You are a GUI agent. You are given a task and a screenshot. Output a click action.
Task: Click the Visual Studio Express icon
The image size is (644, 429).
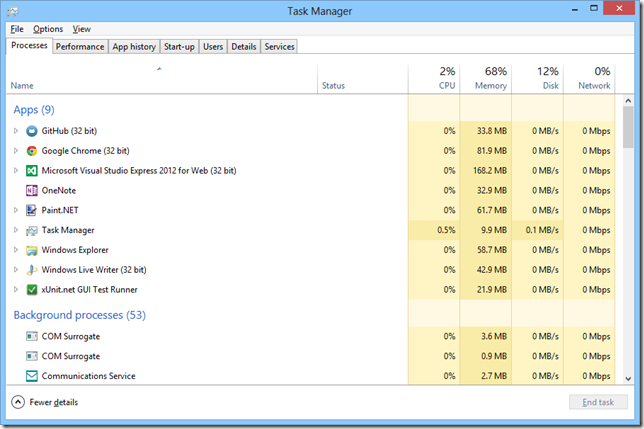pyautogui.click(x=32, y=171)
